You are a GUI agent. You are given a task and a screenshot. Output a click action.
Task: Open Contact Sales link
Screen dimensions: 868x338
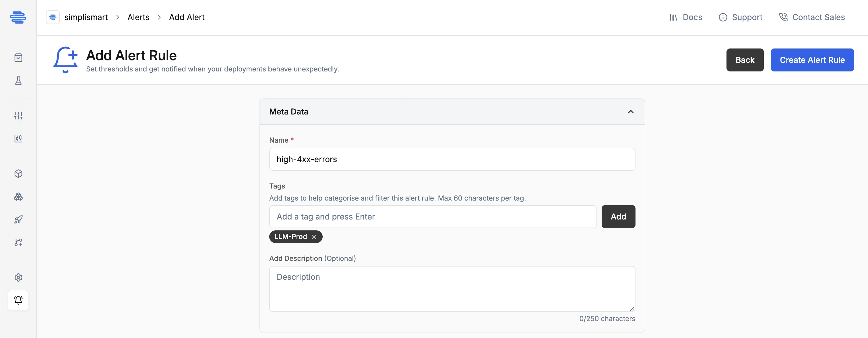[x=812, y=17]
